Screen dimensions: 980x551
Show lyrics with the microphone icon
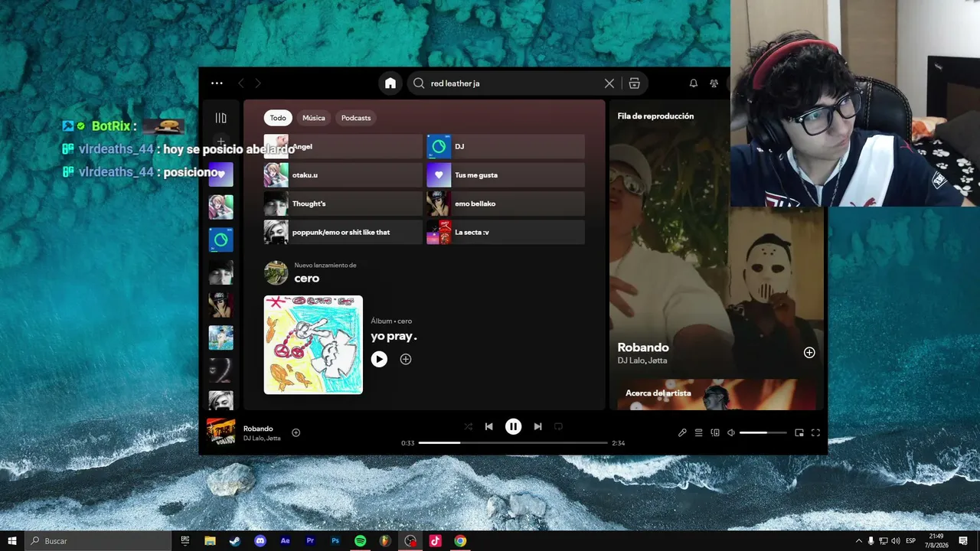click(x=682, y=432)
